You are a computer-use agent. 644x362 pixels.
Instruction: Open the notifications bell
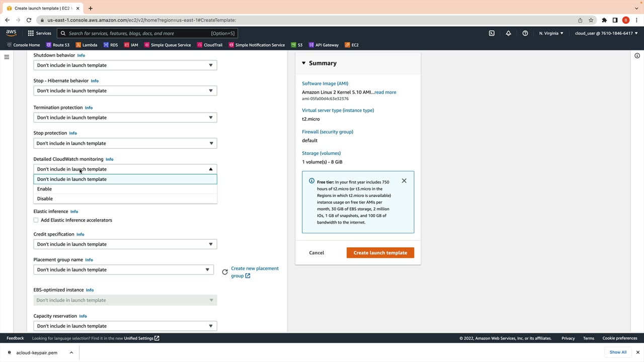[508, 33]
